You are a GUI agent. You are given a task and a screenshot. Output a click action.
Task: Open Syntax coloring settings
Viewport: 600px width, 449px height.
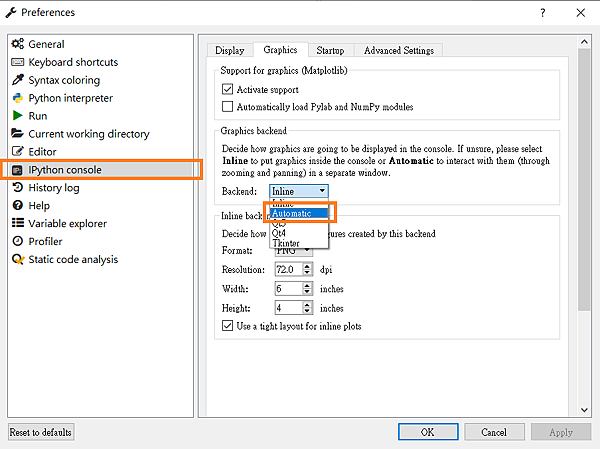(x=64, y=80)
